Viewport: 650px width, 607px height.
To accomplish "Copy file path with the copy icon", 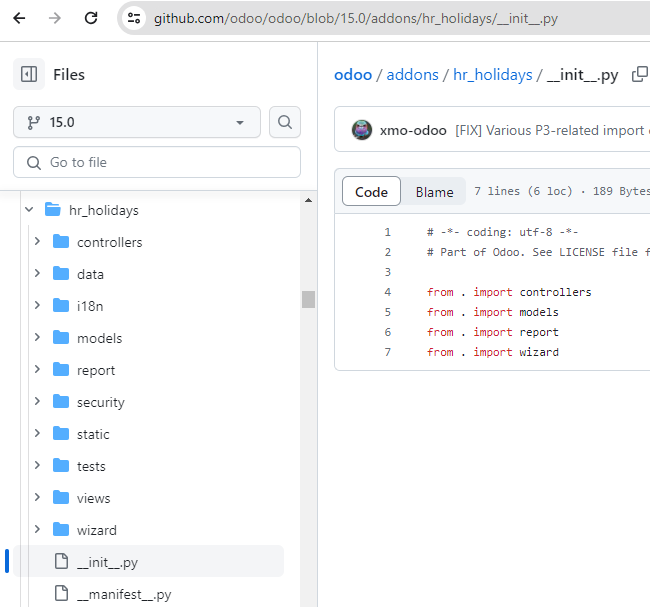I will click(640, 75).
